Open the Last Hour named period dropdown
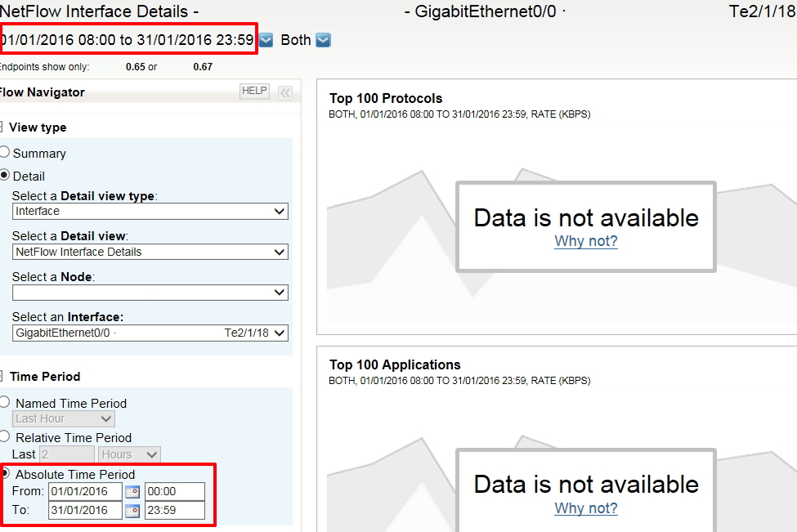797x532 pixels. point(63,418)
